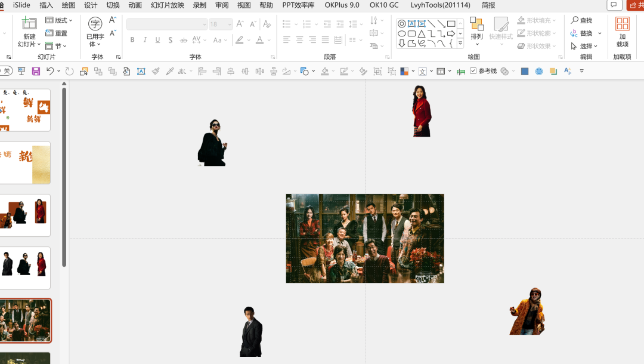Click the New Slide (新建幻灯片) icon
This screenshot has height=364, width=644.
coord(29,24)
